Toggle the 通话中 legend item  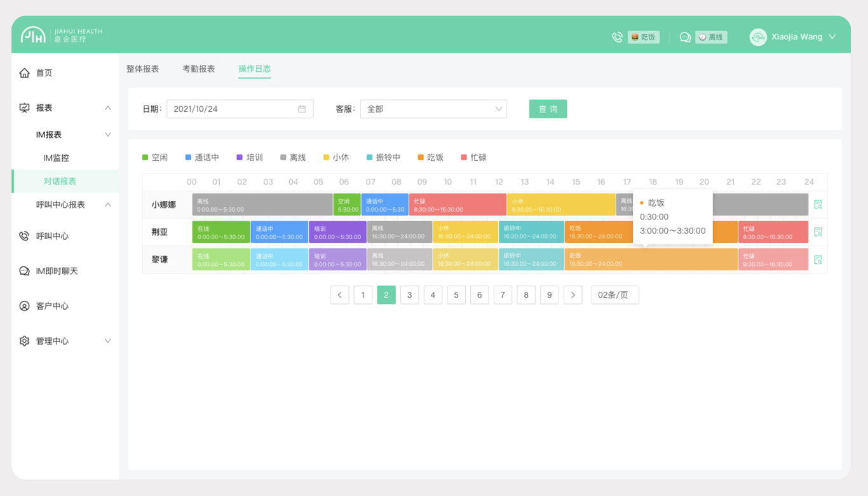pyautogui.click(x=202, y=157)
